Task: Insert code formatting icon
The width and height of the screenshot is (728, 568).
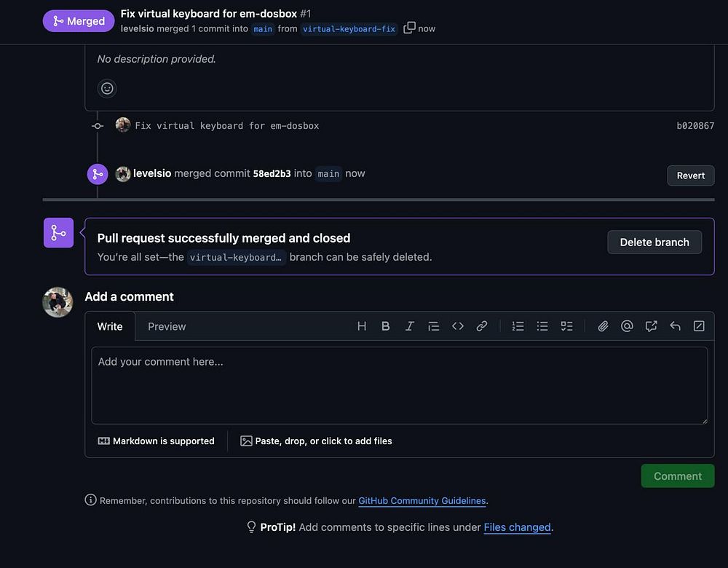Action: click(458, 326)
